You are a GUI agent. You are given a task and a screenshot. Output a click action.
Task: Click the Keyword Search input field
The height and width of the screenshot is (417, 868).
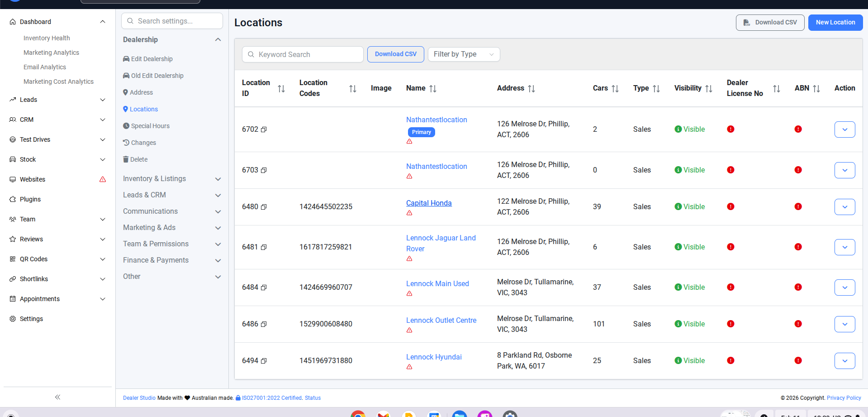tap(308, 54)
